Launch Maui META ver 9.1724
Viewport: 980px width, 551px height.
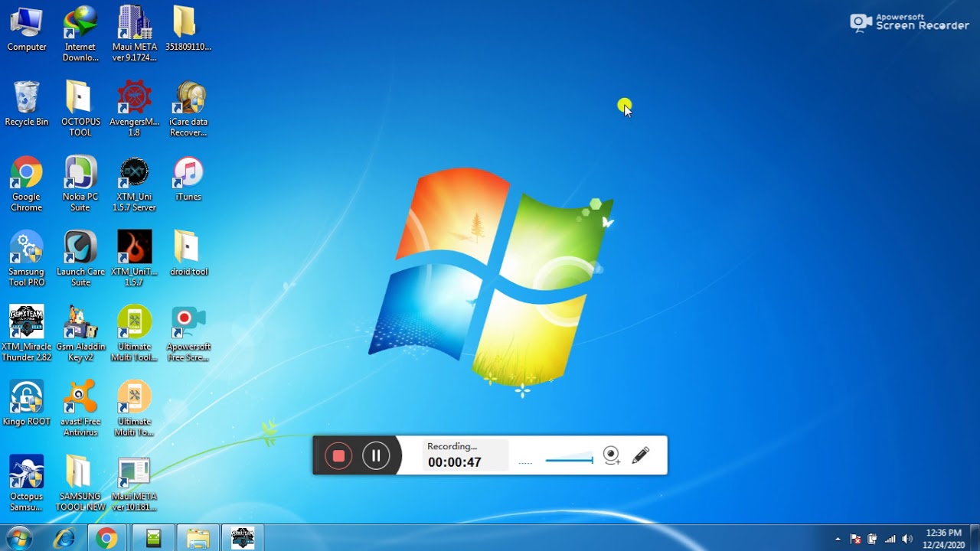pos(134,34)
